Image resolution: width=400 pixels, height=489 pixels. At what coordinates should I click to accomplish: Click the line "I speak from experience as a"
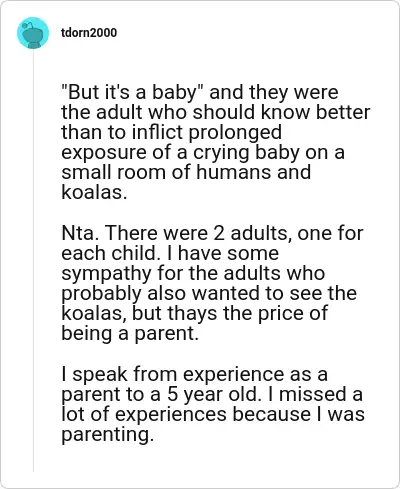(x=195, y=374)
